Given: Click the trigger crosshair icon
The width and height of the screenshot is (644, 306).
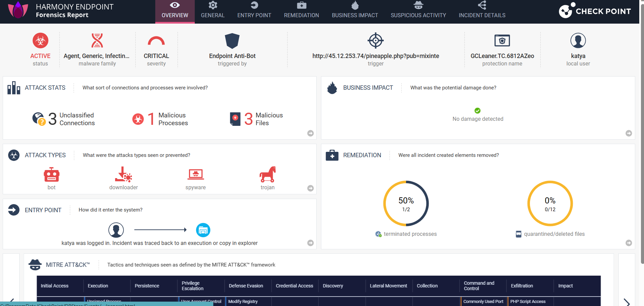Looking at the screenshot, I should pos(376,41).
